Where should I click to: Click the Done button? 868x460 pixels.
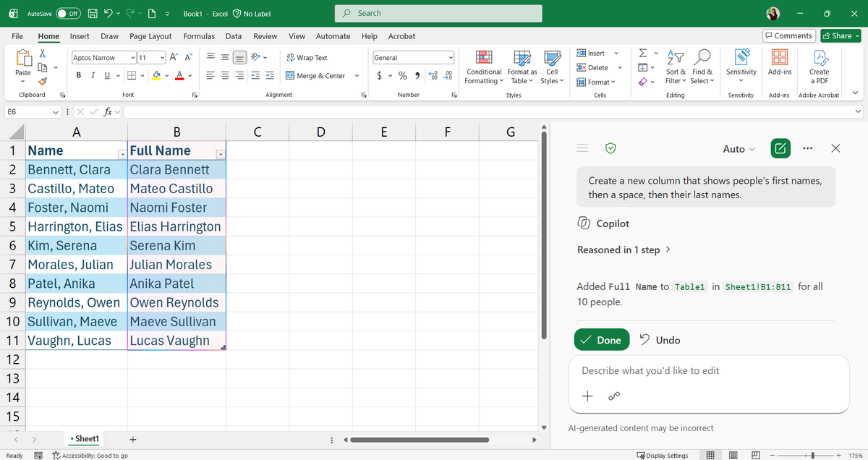click(x=601, y=340)
